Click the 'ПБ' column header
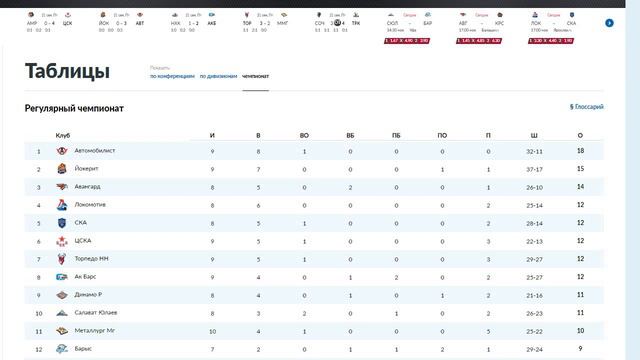The image size is (640, 360). [396, 136]
